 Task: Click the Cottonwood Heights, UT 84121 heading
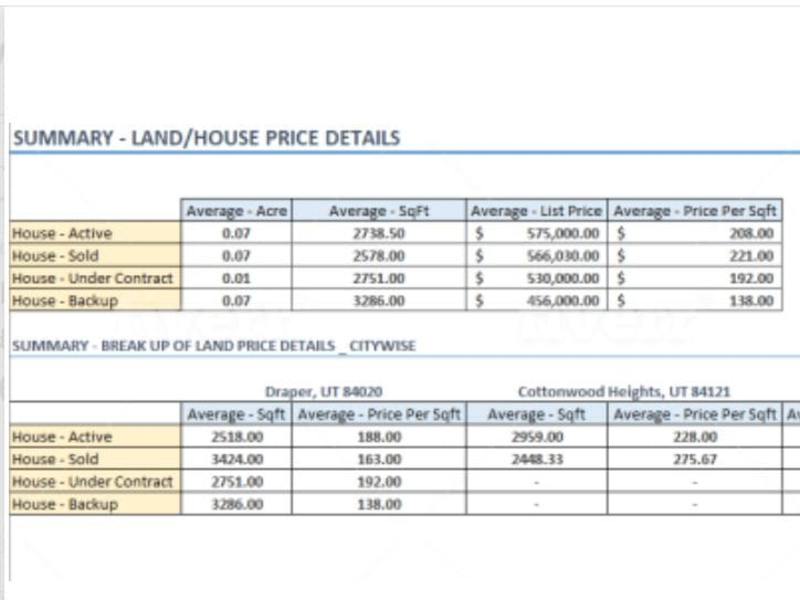(624, 391)
